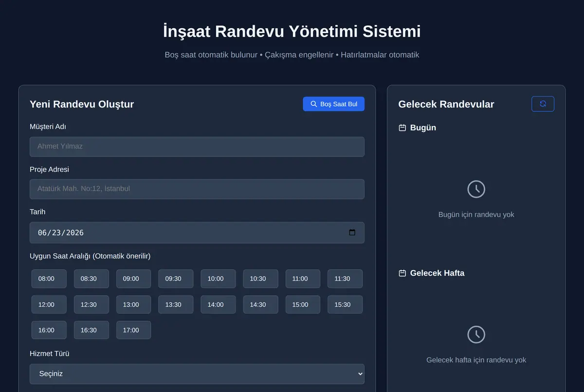Image resolution: width=584 pixels, height=392 pixels.
Task: Refresh the Gelecek Randevular list
Action: coord(543,104)
